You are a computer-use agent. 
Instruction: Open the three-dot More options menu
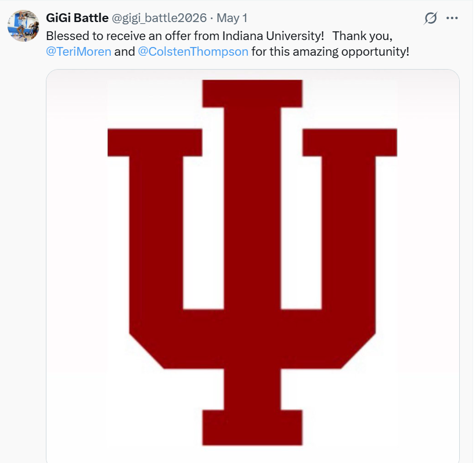[452, 18]
